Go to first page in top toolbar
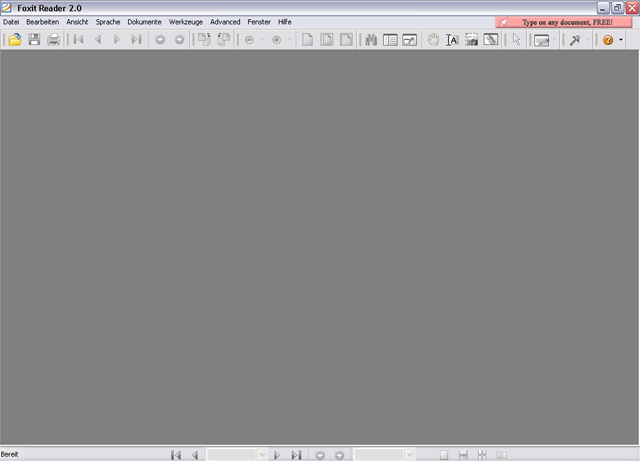This screenshot has height=461, width=640. click(79, 40)
